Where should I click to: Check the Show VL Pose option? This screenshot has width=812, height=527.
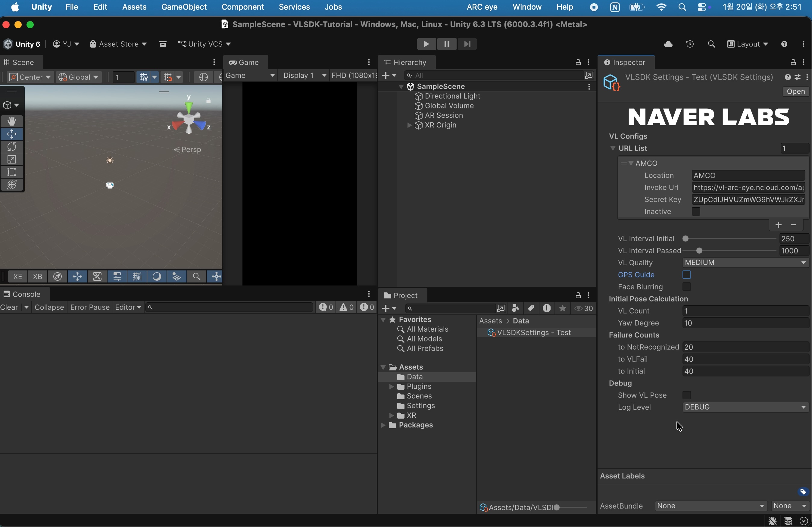coord(686,395)
